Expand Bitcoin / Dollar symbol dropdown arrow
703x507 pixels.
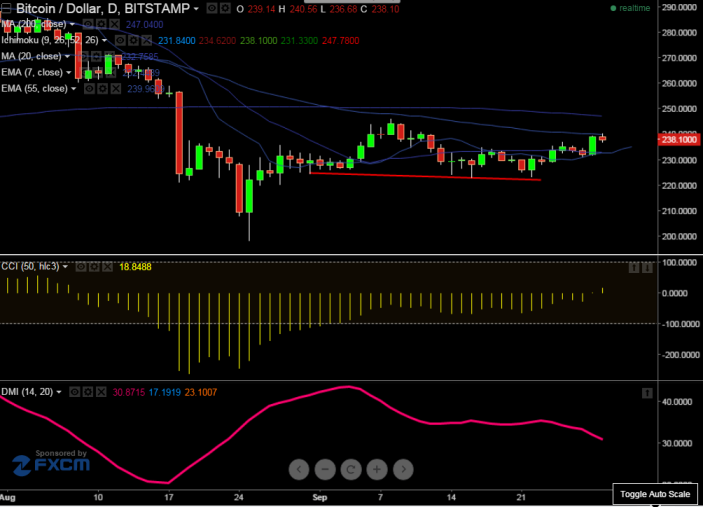(x=196, y=9)
